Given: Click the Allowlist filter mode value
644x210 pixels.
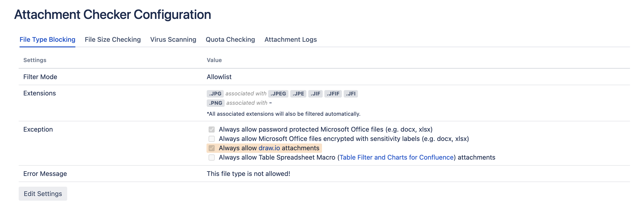Looking at the screenshot, I should [219, 77].
